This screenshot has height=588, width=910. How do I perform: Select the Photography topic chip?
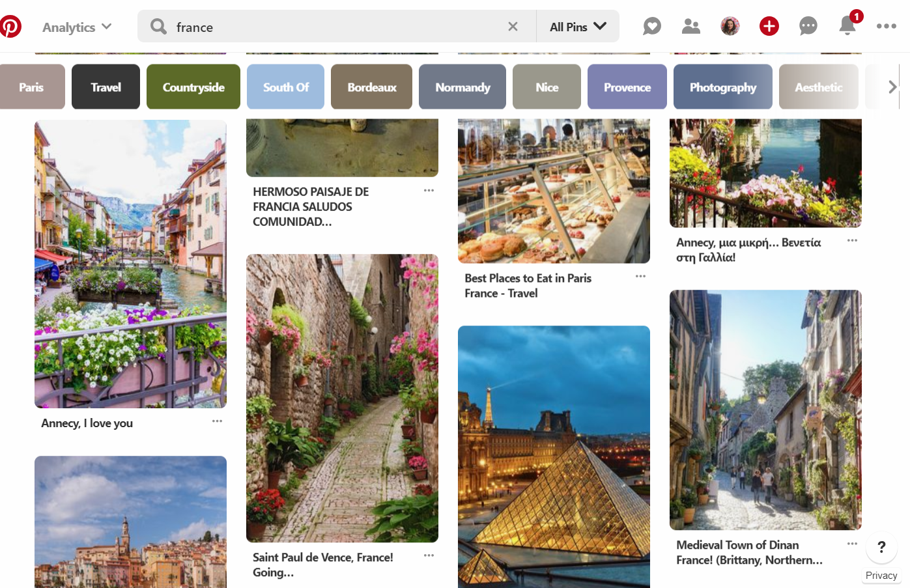click(x=723, y=87)
